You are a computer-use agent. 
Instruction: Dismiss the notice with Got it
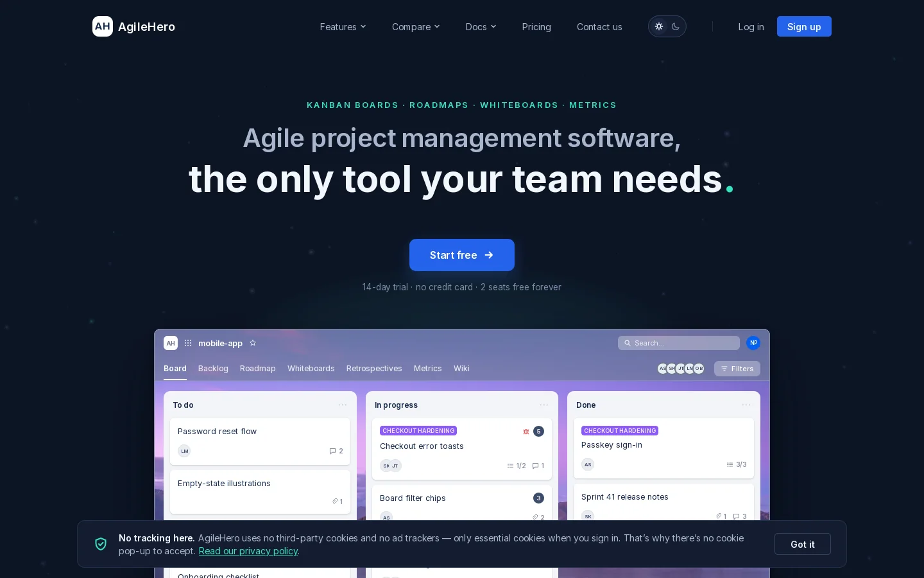click(803, 544)
